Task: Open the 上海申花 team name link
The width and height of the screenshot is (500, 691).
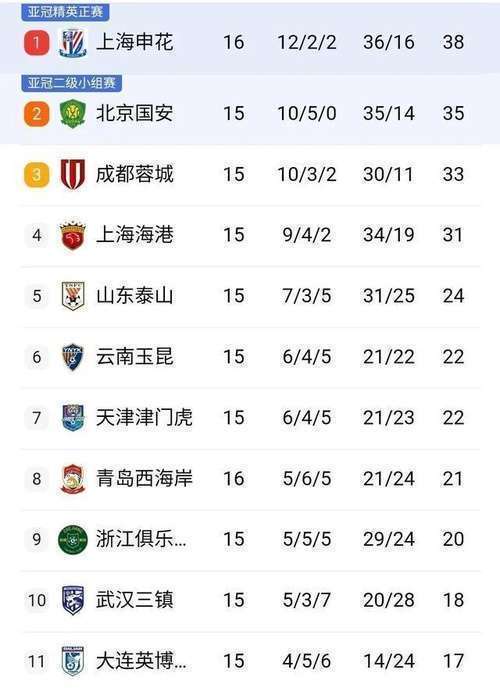Action: [134, 43]
